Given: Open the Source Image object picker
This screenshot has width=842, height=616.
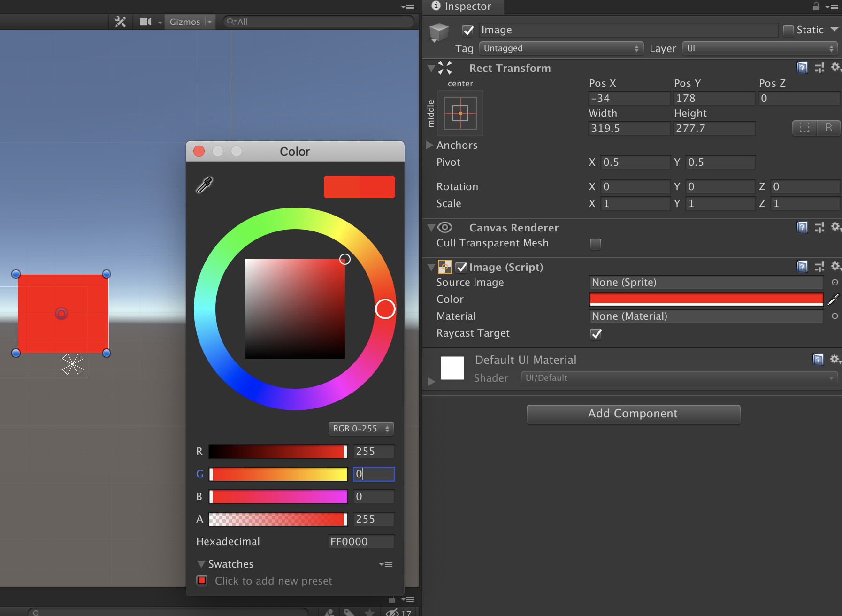Looking at the screenshot, I should tap(835, 282).
